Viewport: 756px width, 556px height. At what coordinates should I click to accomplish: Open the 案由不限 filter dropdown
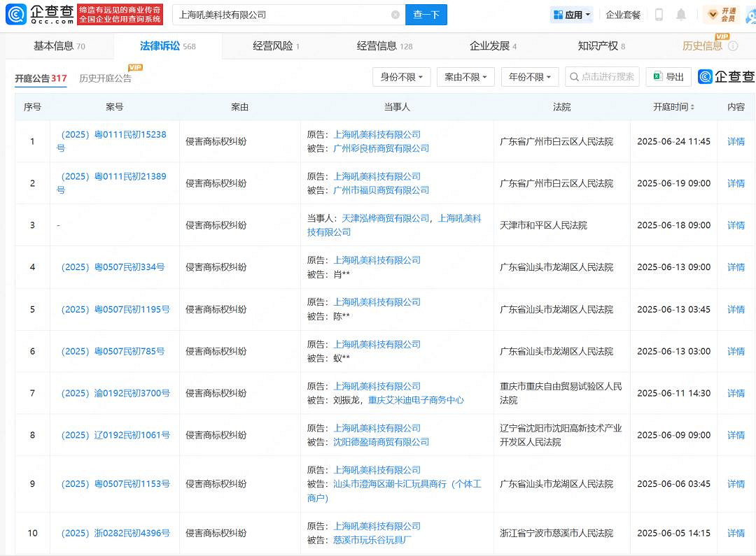tap(466, 77)
